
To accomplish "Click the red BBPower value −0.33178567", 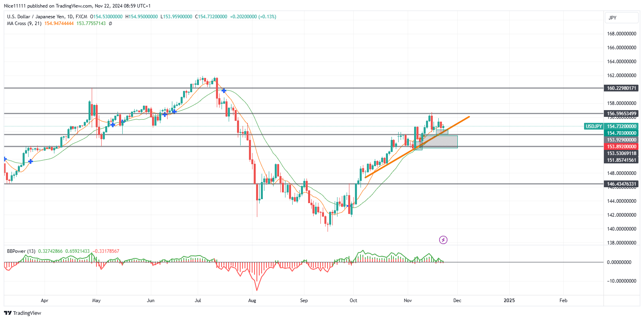I will click(x=106, y=251).
